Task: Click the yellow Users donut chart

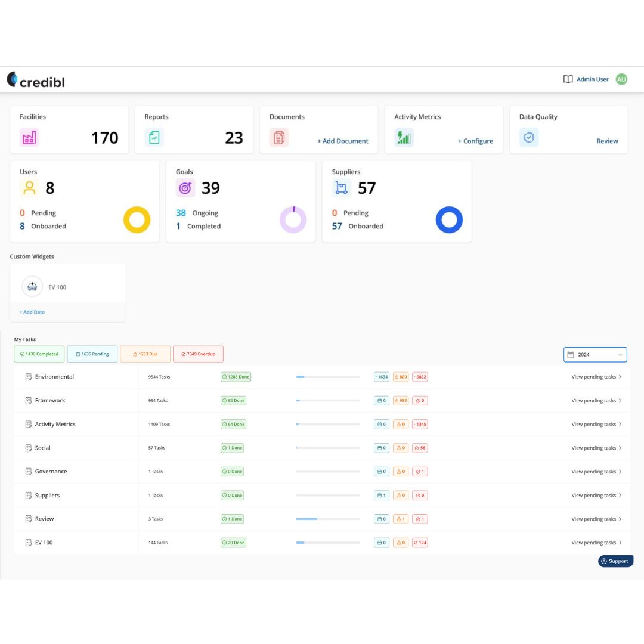Action: 137,219
